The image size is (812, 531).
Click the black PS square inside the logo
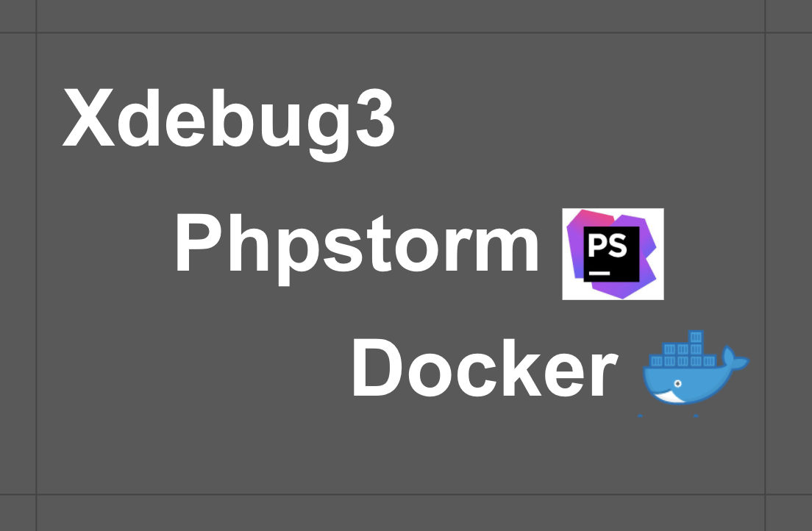pos(612,254)
